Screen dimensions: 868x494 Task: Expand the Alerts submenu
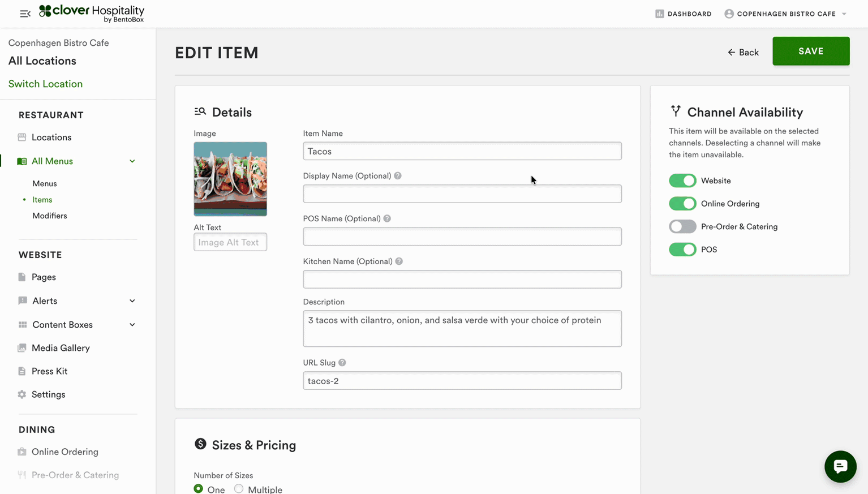[132, 301]
